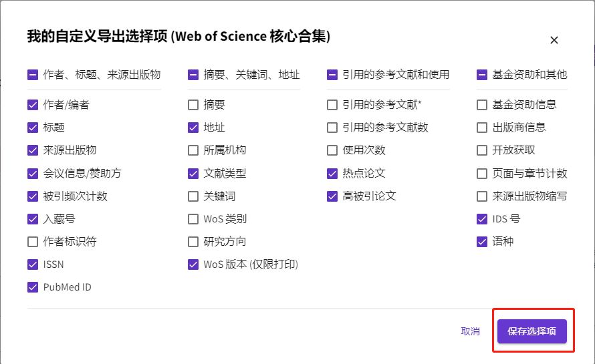Enable the 摘要 checkbox
The width and height of the screenshot is (595, 364).
point(193,105)
